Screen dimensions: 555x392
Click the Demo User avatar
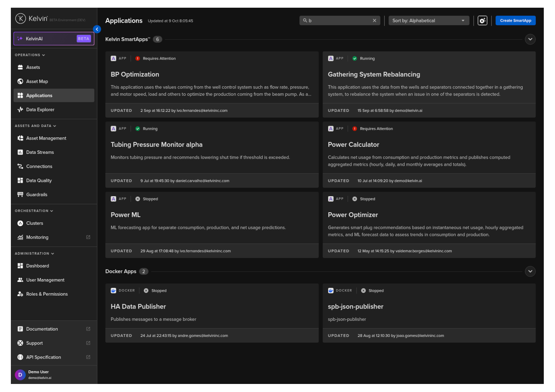[20, 374]
